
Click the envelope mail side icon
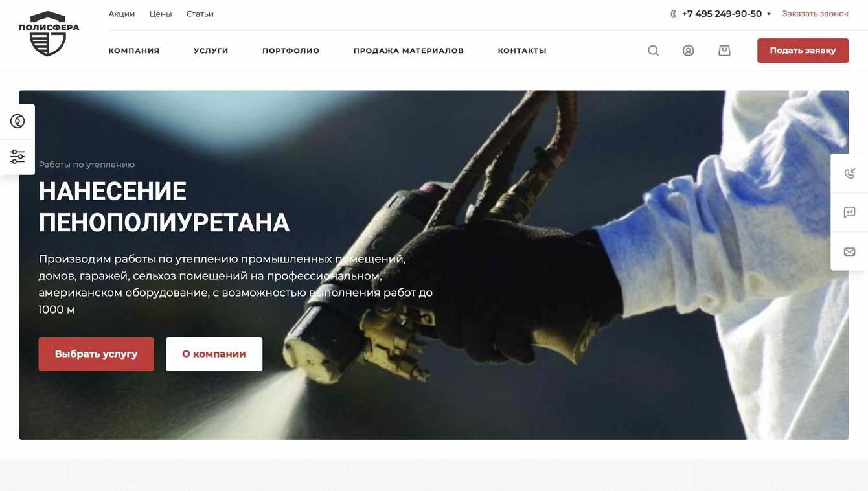(x=849, y=251)
